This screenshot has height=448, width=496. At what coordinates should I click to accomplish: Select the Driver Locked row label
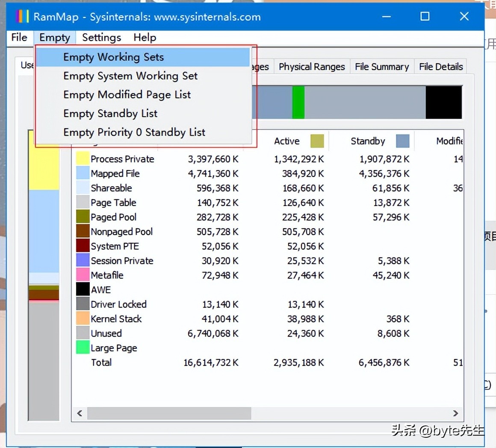(118, 304)
